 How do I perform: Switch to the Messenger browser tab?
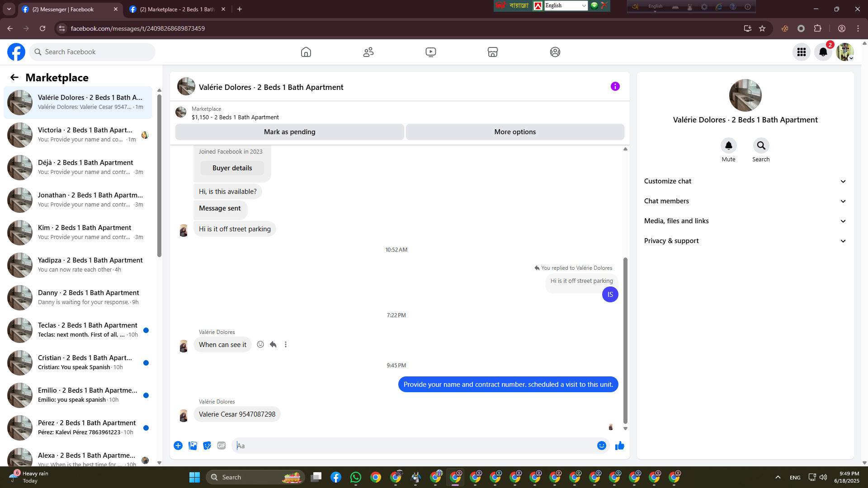pos(70,9)
